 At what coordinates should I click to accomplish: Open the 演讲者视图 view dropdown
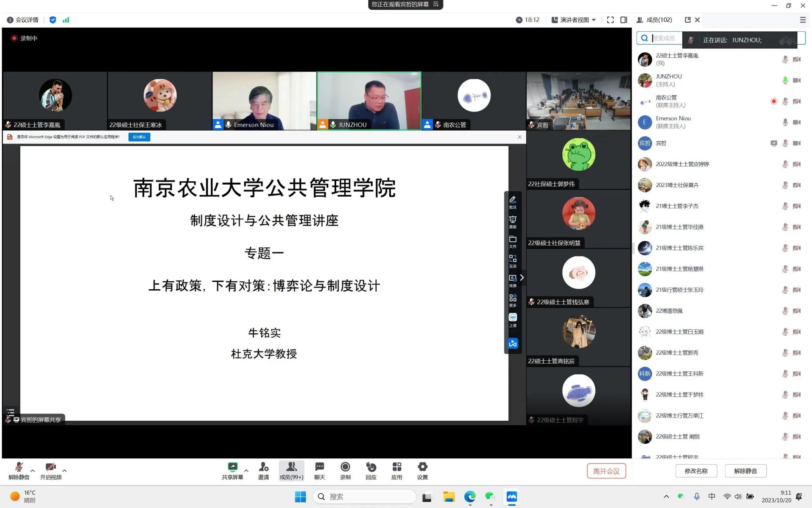pyautogui.click(x=574, y=20)
